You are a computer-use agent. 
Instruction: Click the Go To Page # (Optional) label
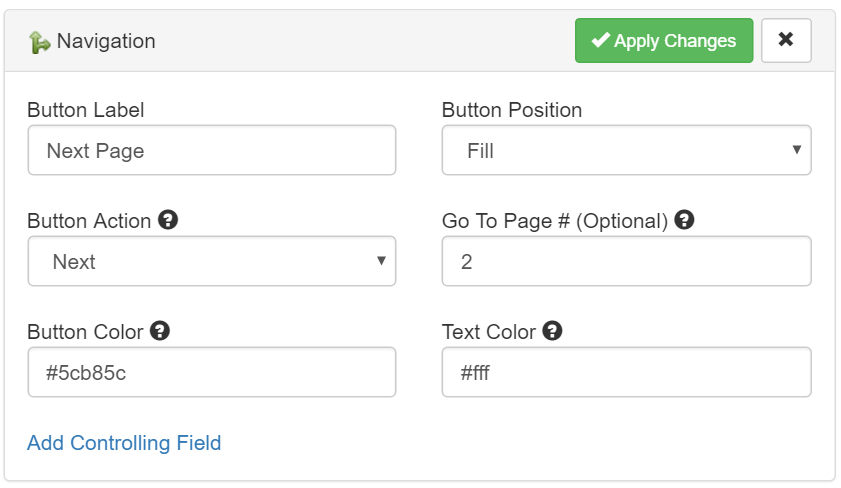pos(555,221)
